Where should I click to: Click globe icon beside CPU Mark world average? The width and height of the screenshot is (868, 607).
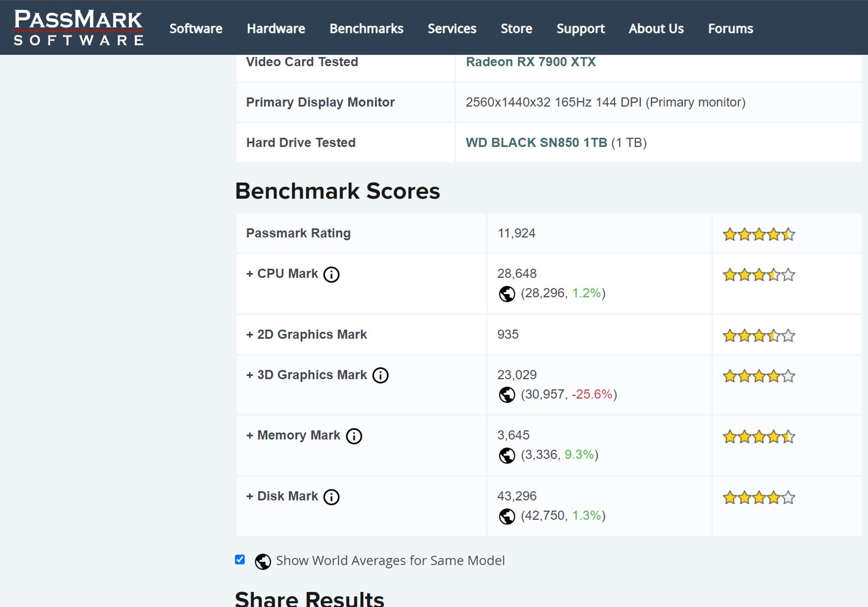pos(507,294)
